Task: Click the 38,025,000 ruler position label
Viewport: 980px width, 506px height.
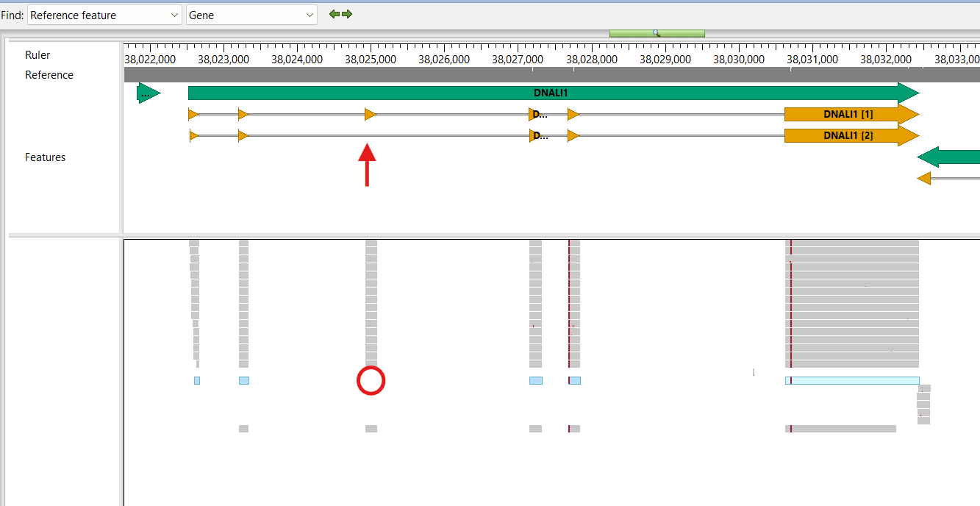Action: click(371, 60)
